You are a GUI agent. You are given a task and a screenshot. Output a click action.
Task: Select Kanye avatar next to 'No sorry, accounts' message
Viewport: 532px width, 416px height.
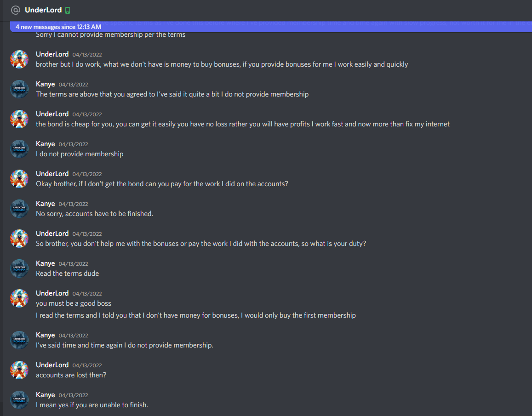pyautogui.click(x=19, y=209)
